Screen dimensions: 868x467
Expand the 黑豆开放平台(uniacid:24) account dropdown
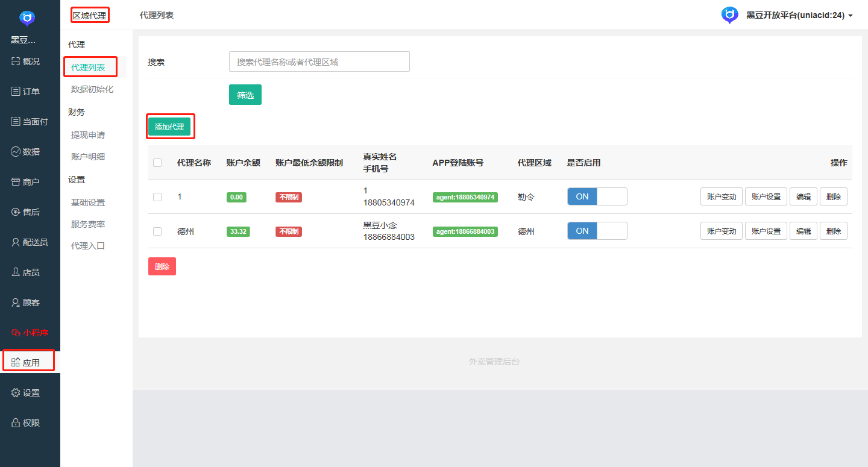point(799,16)
